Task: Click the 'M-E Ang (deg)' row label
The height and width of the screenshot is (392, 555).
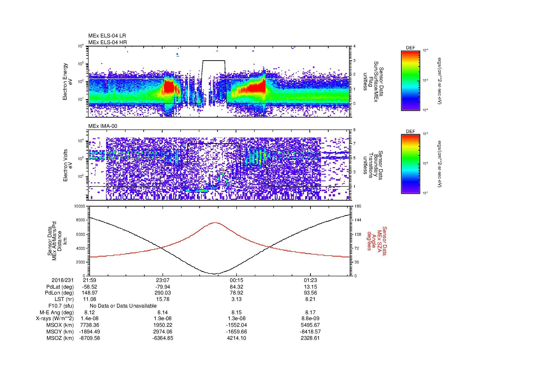Action: (x=56, y=312)
